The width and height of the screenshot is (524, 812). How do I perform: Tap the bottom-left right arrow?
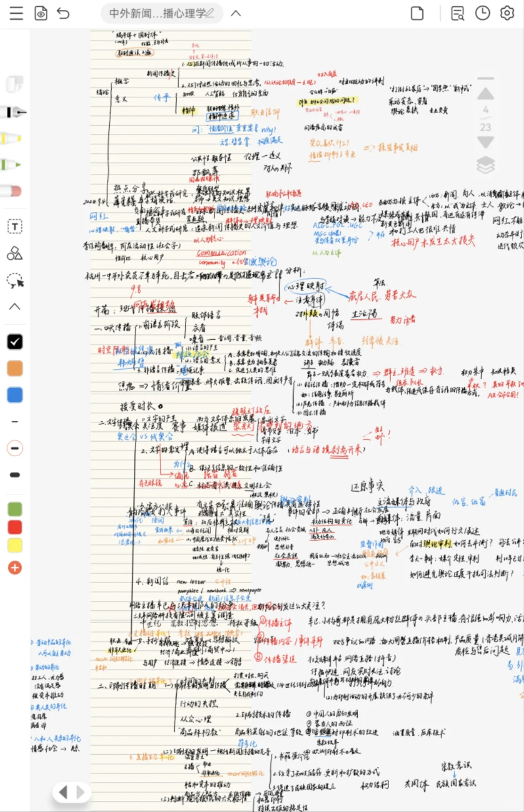tap(81, 792)
